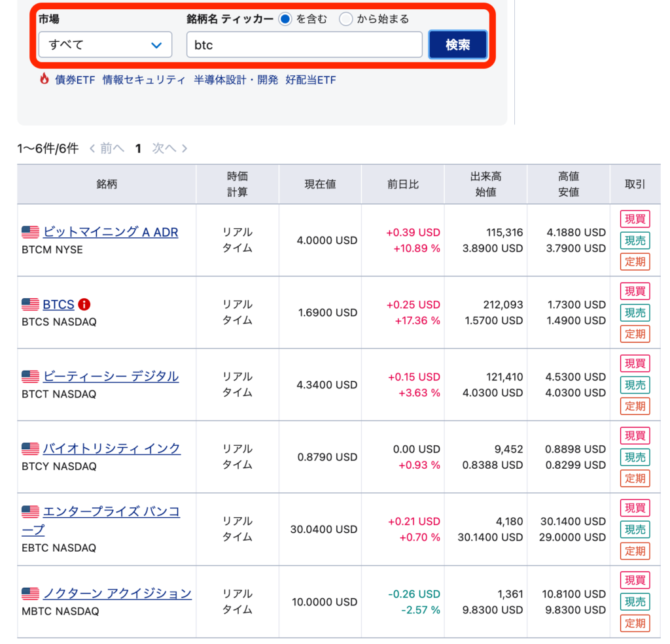670x644 pixels.
Task: Open the 半導体設計・開発 link
Action: [x=236, y=80]
